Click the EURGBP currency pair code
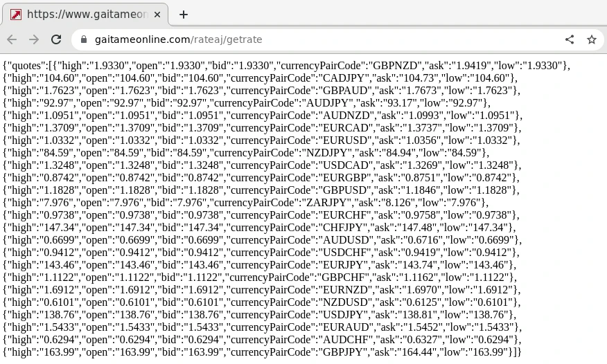This screenshot has height=364, width=607. coord(345,178)
